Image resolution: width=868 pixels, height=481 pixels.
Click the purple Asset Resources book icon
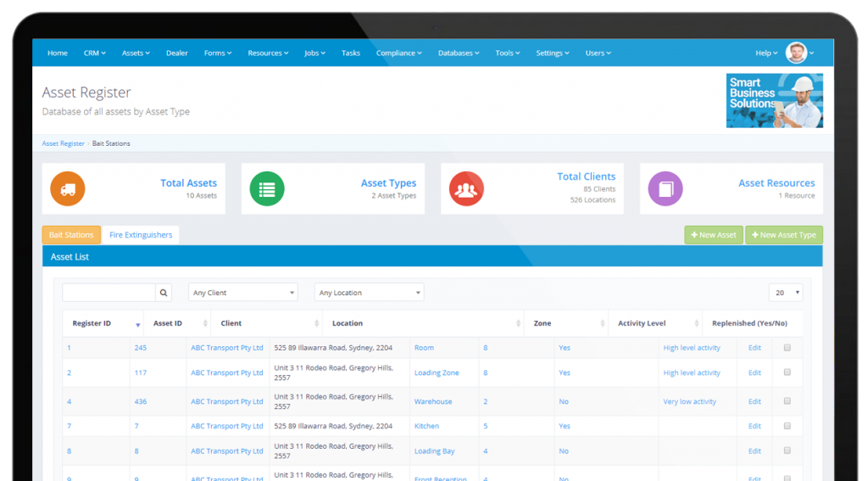[665, 189]
